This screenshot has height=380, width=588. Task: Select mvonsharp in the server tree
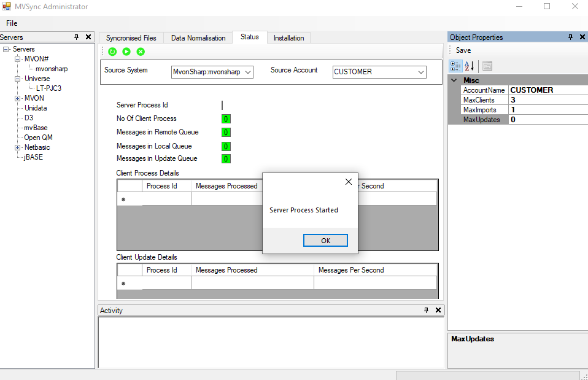(x=52, y=69)
